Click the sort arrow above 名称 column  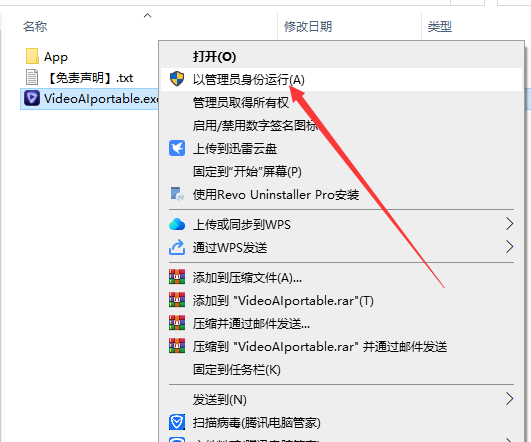[x=147, y=15]
